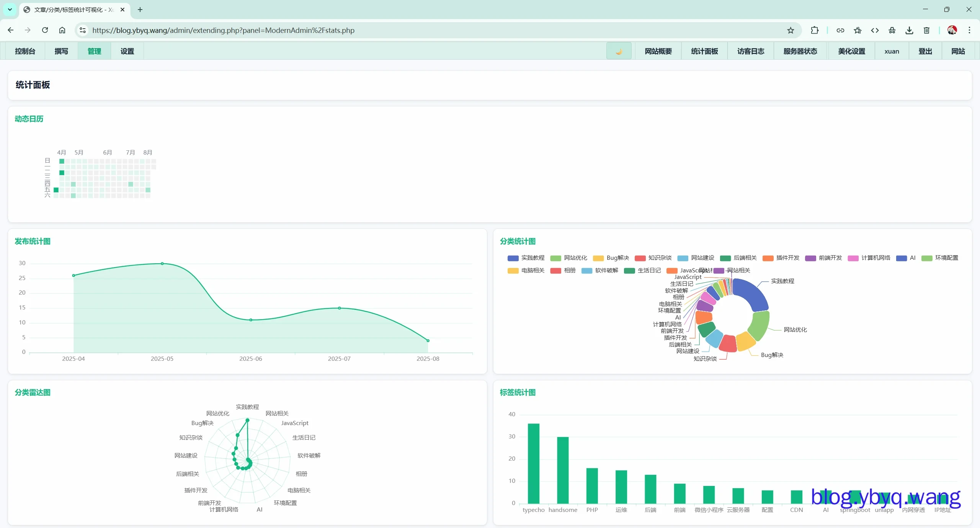Click the browser forward arrow
The image size is (980, 528).
(x=28, y=30)
